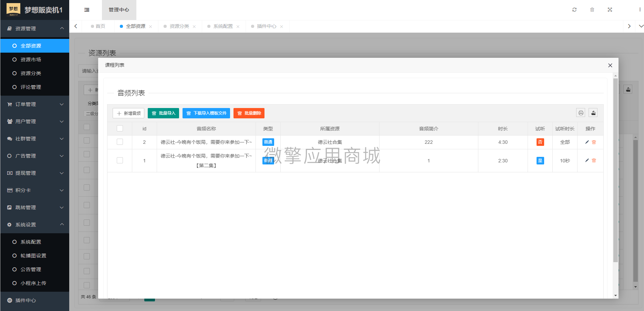Click the 是 trial badge in row 1

[540, 161]
